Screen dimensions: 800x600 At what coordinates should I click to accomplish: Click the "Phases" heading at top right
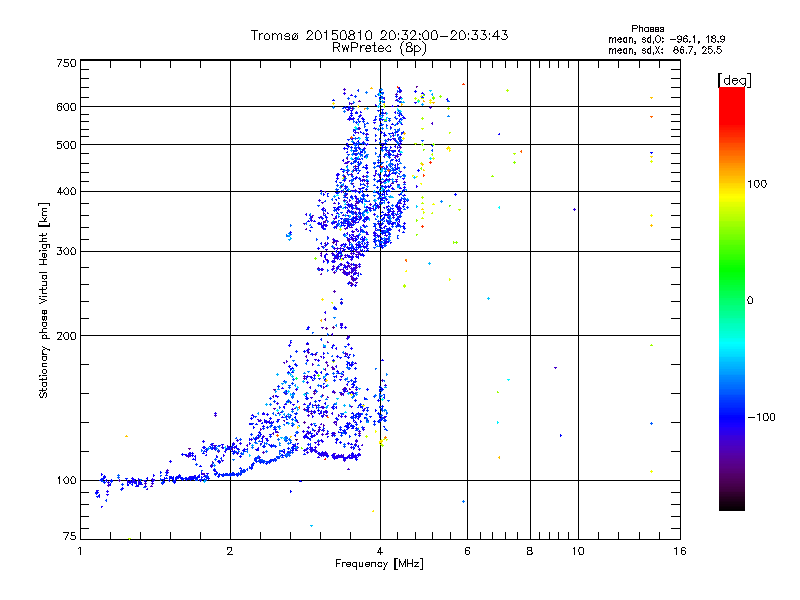click(647, 29)
